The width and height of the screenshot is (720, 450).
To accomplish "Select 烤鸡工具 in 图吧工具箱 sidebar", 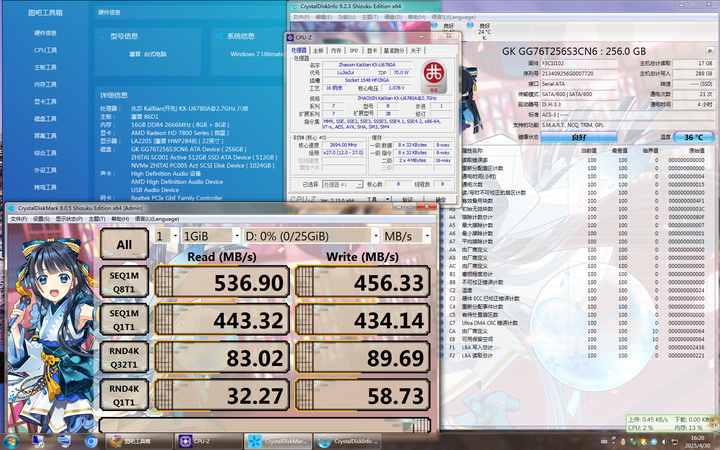I will point(45,187).
